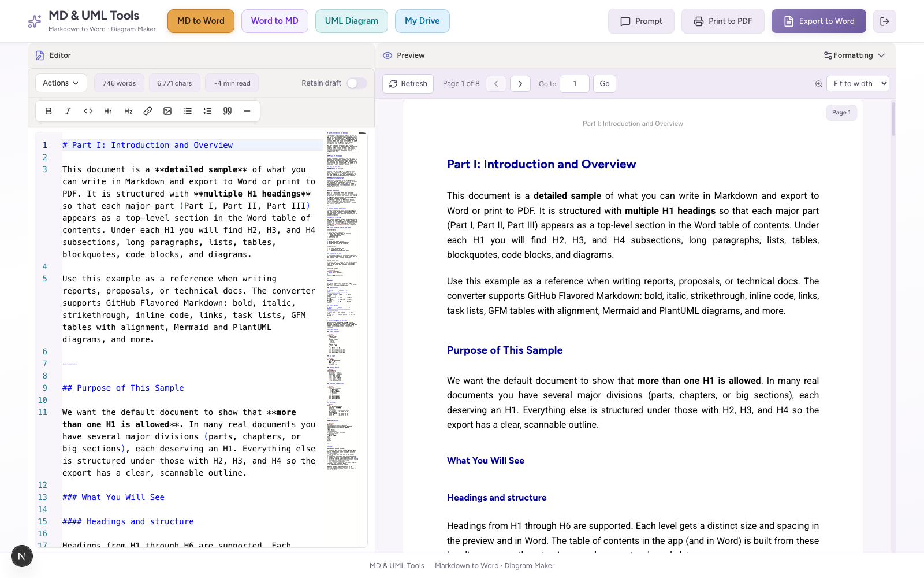Click '### What You Will See' editor line
The width and height of the screenshot is (924, 578).
(x=113, y=497)
